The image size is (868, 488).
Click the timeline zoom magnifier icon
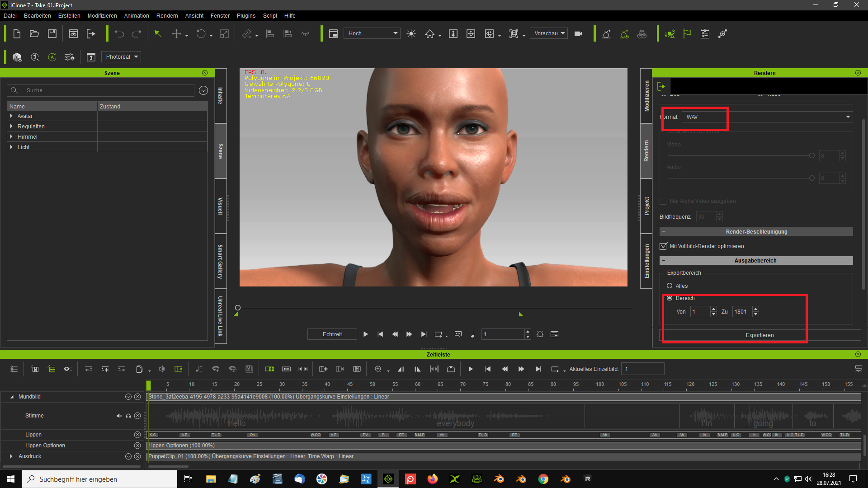click(x=378, y=369)
